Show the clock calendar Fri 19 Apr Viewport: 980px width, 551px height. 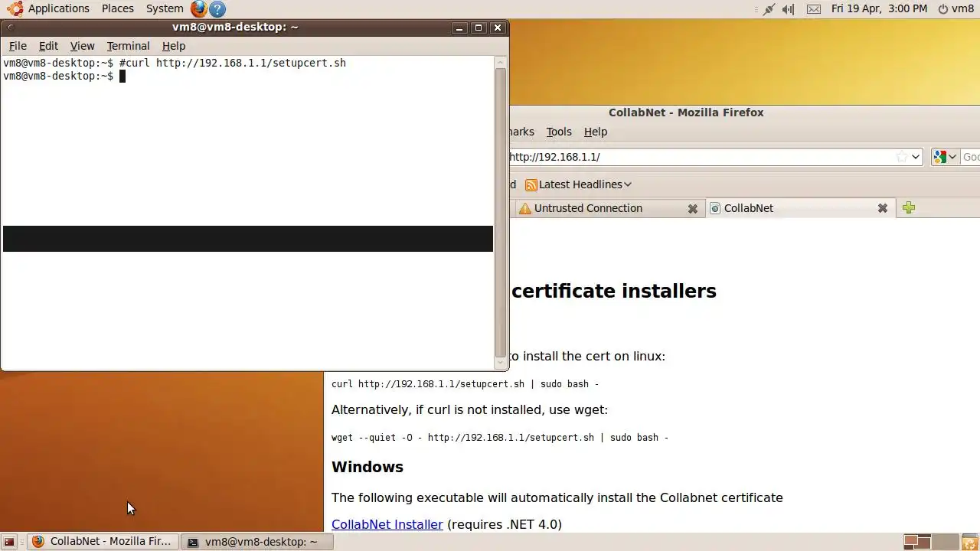point(879,9)
